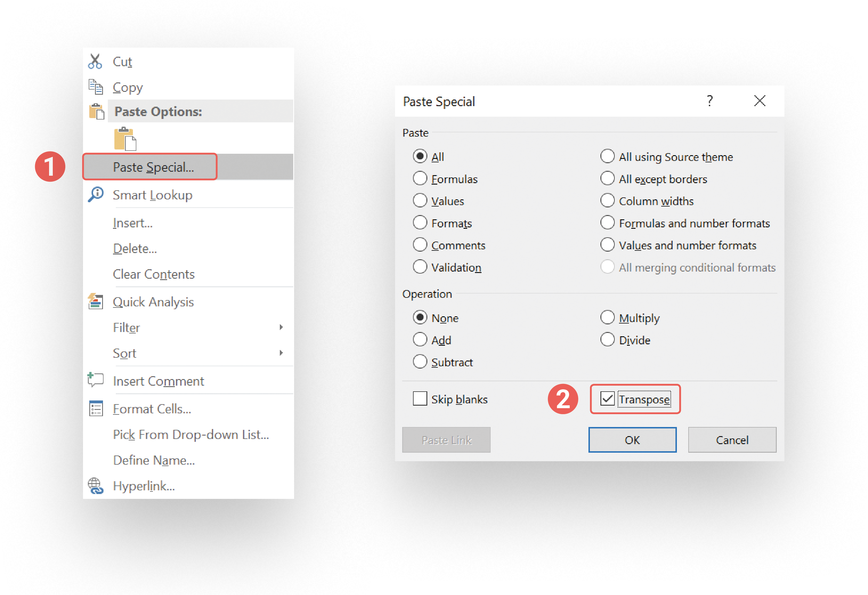Expand the Sort submenu arrow
The width and height of the screenshot is (868, 595).
tap(281, 353)
